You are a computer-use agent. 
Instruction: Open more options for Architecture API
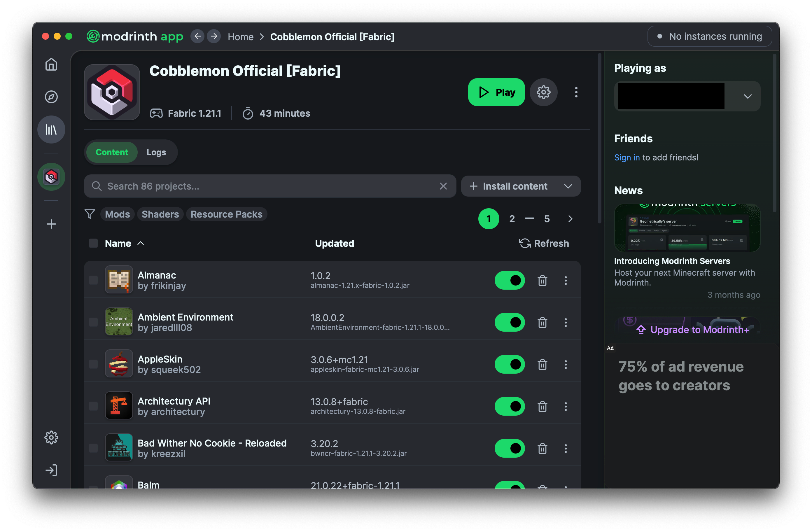tap(566, 406)
